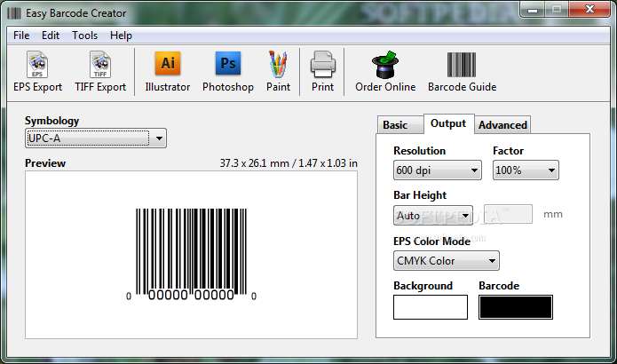Select the Output tab
This screenshot has width=617, height=364.
[448, 123]
